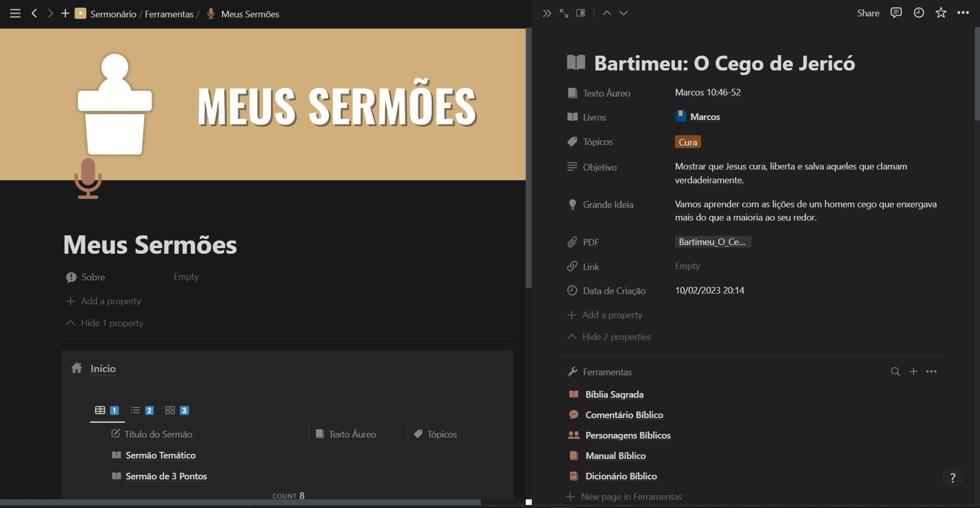The width and height of the screenshot is (980, 508).
Task: Open Bartimeu page in full view
Action: [x=564, y=13]
